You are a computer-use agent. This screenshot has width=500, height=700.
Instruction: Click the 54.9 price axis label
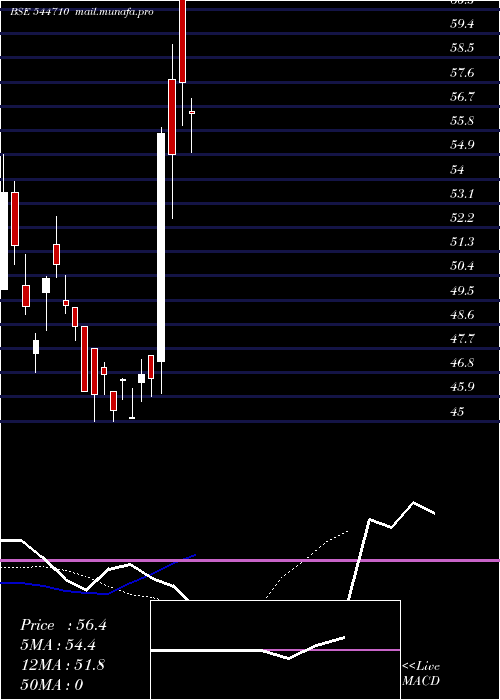click(462, 145)
